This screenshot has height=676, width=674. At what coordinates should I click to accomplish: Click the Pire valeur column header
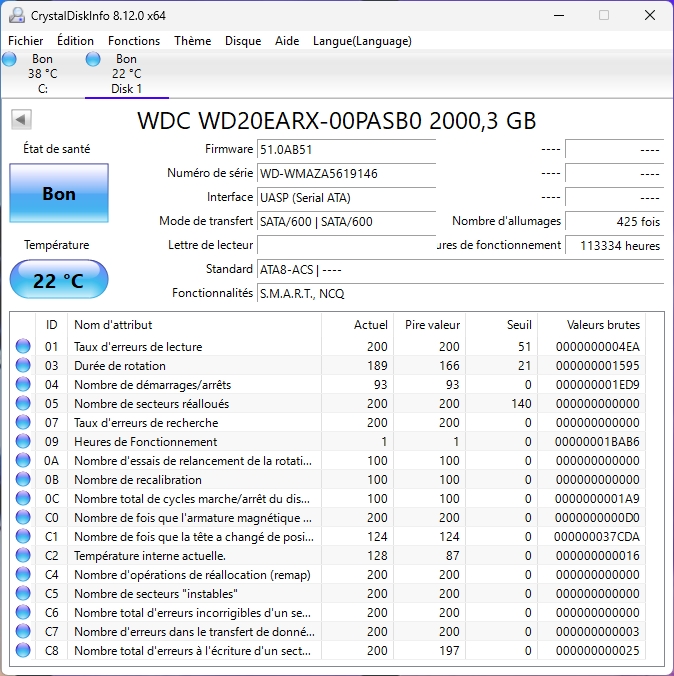click(429, 325)
